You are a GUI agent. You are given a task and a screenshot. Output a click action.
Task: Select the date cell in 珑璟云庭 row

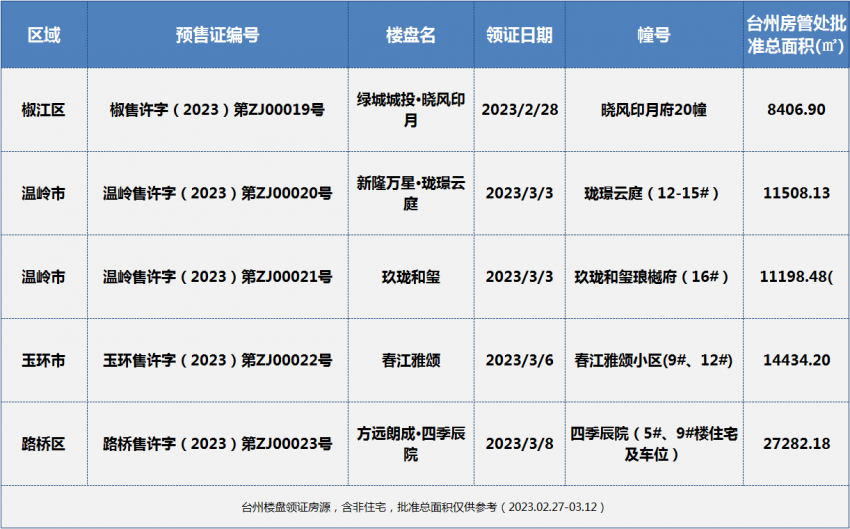519,193
